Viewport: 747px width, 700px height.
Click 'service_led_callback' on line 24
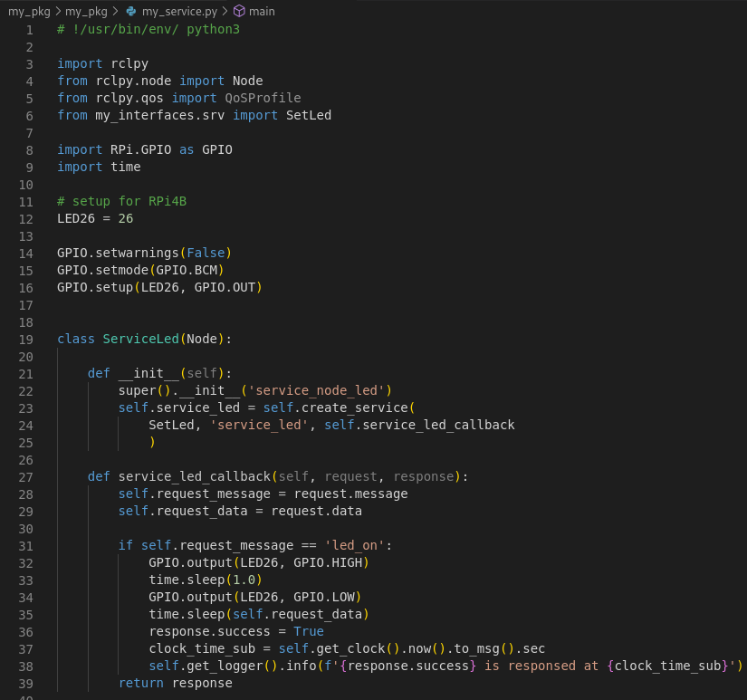(x=439, y=425)
